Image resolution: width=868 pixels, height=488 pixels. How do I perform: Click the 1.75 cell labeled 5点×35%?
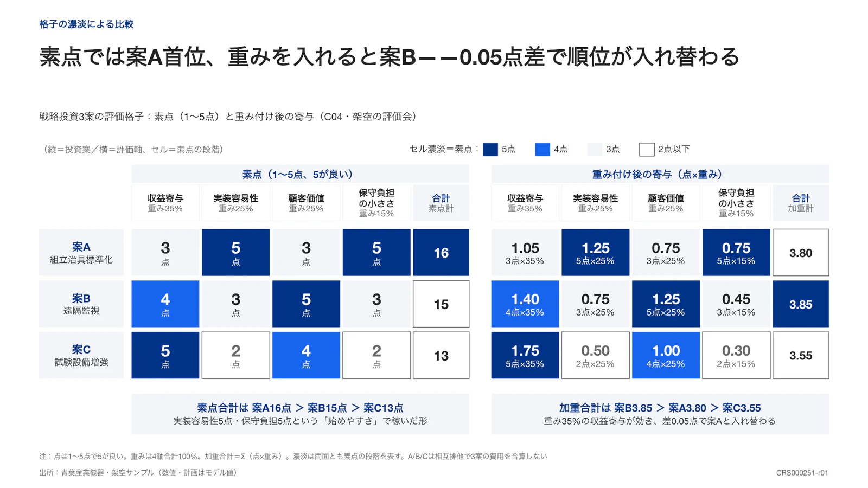coord(525,355)
